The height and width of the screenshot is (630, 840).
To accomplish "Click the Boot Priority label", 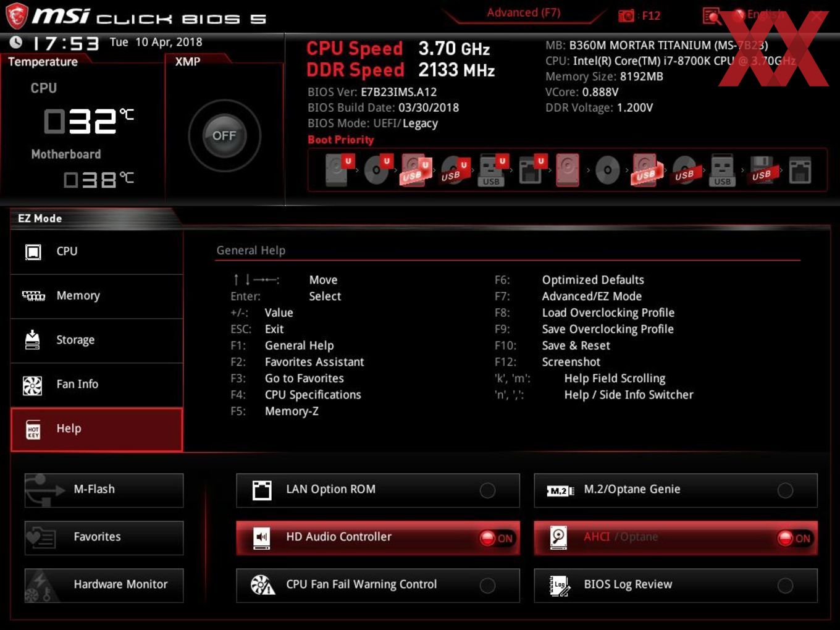I will click(x=341, y=140).
